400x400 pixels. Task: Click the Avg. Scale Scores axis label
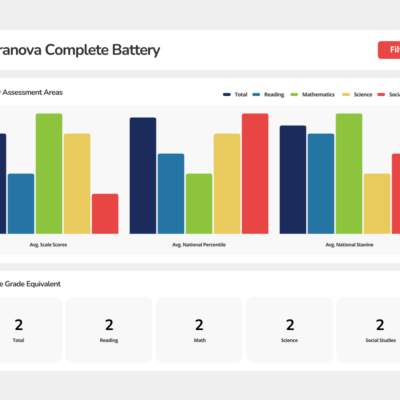48,245
